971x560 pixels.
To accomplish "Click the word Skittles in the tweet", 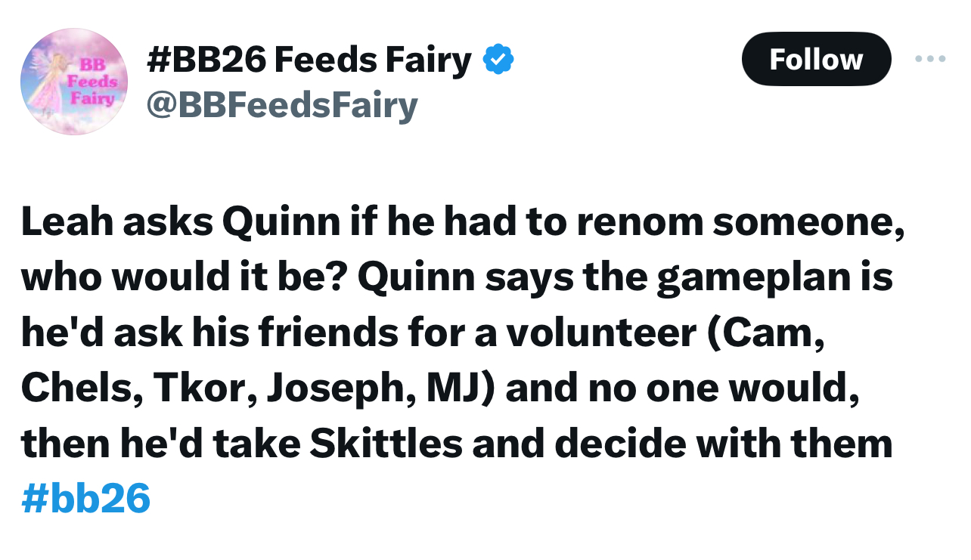I will [386, 444].
